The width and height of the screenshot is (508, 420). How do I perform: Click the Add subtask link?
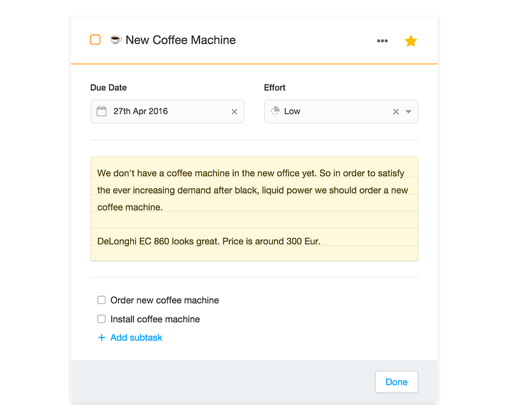coord(136,338)
